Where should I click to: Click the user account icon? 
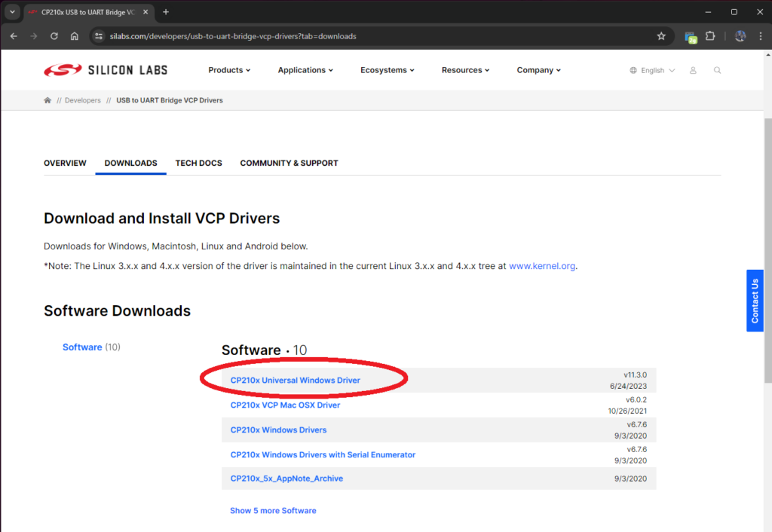(693, 70)
